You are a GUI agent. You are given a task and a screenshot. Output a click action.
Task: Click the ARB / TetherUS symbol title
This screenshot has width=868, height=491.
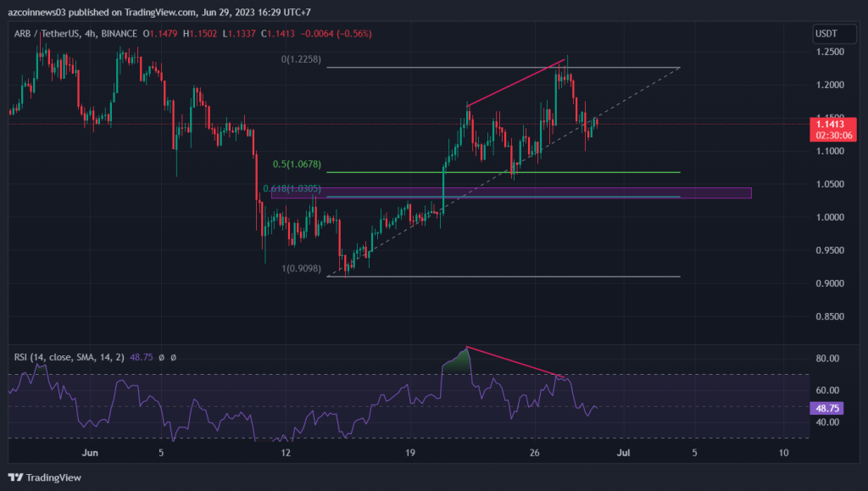(47, 34)
